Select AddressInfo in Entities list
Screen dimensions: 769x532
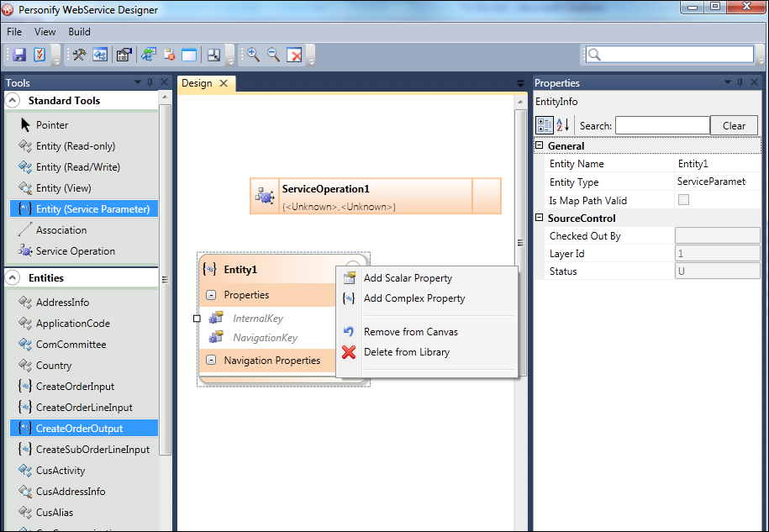(62, 303)
